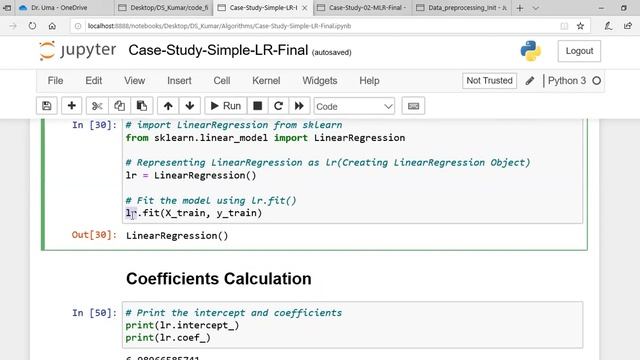Open the command palette keyboard icon

coord(413,106)
